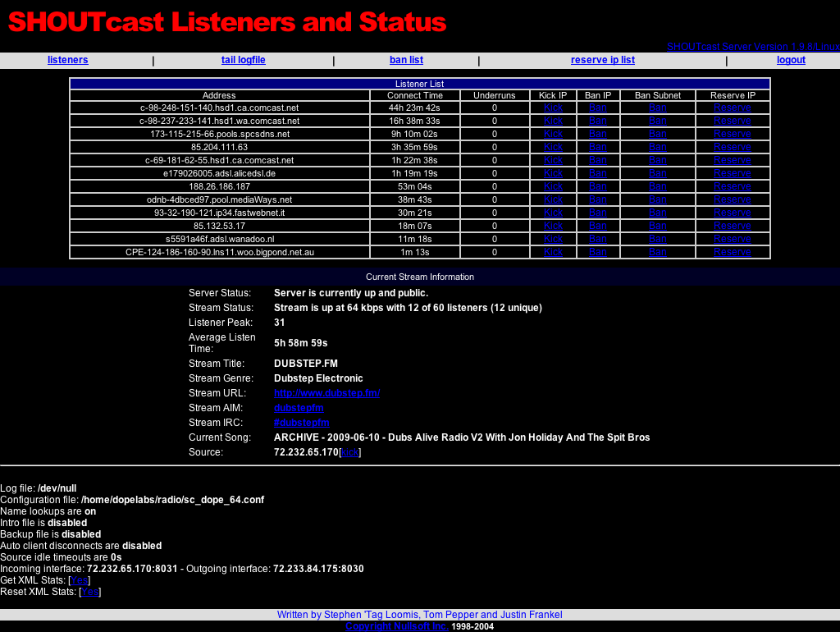The width and height of the screenshot is (840, 632).
Task: Ban IP of listener 85.132.53.17
Action: click(598, 226)
